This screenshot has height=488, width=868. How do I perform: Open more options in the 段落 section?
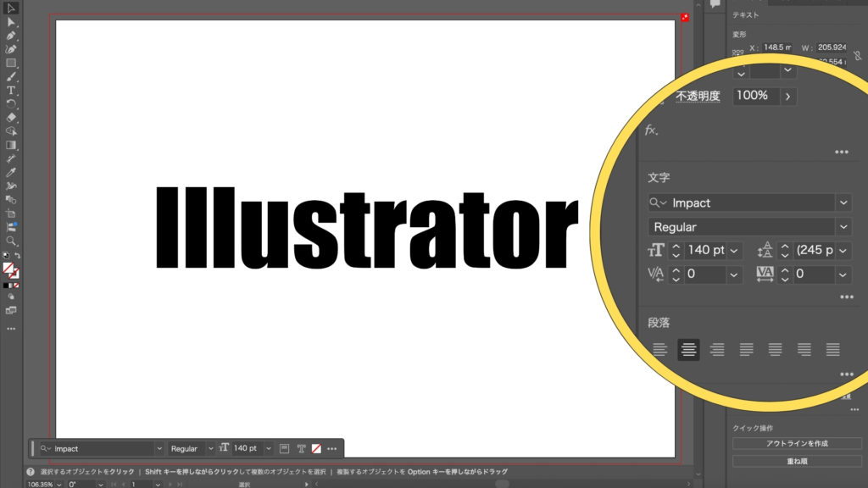tap(845, 374)
